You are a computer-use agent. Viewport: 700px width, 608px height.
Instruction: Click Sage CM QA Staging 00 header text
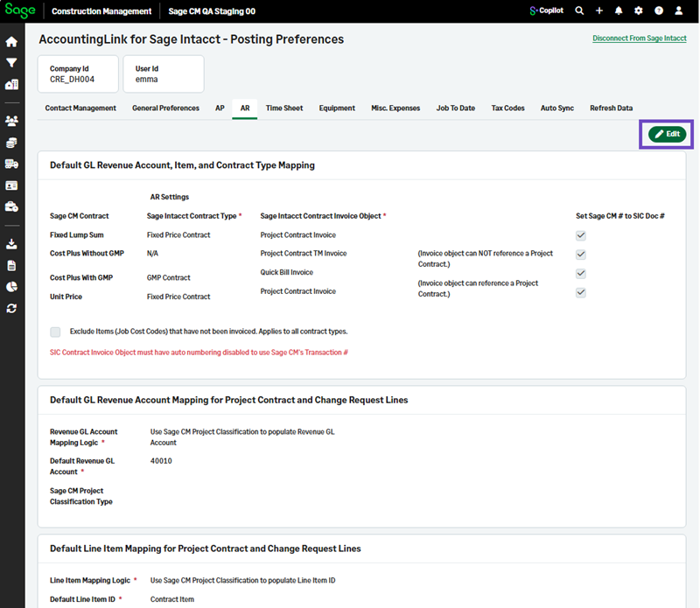coord(212,11)
